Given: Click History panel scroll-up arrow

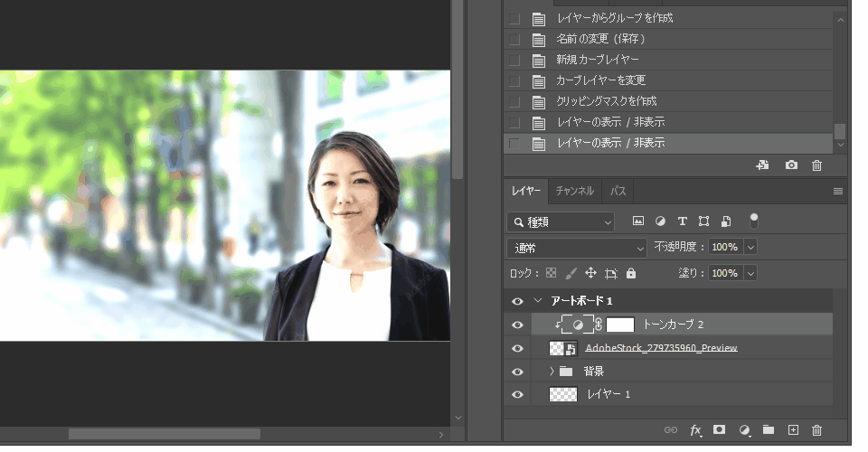Looking at the screenshot, I should pyautogui.click(x=840, y=20).
